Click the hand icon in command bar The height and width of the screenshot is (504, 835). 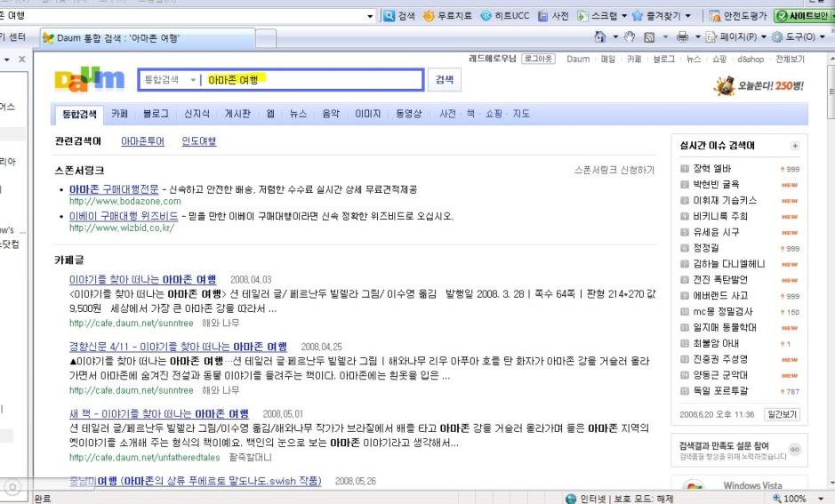[x=630, y=36]
